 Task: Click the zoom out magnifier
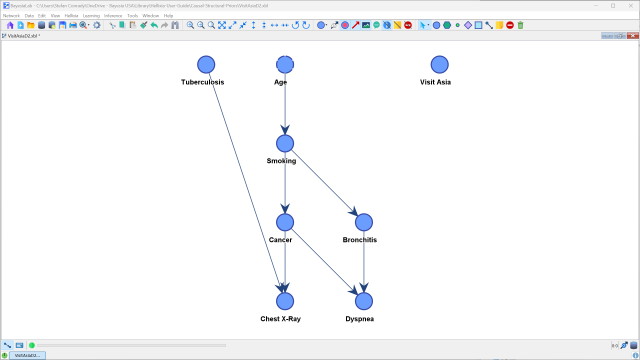click(201, 25)
